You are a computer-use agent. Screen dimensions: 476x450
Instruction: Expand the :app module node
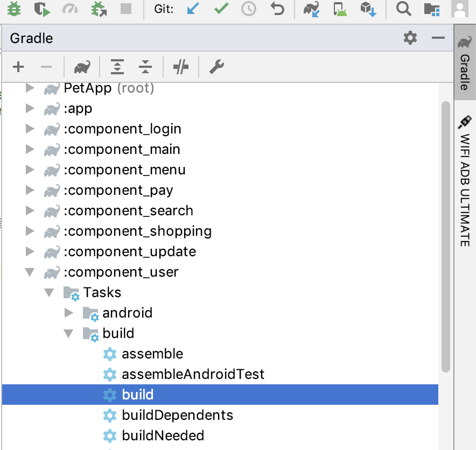[x=30, y=108]
